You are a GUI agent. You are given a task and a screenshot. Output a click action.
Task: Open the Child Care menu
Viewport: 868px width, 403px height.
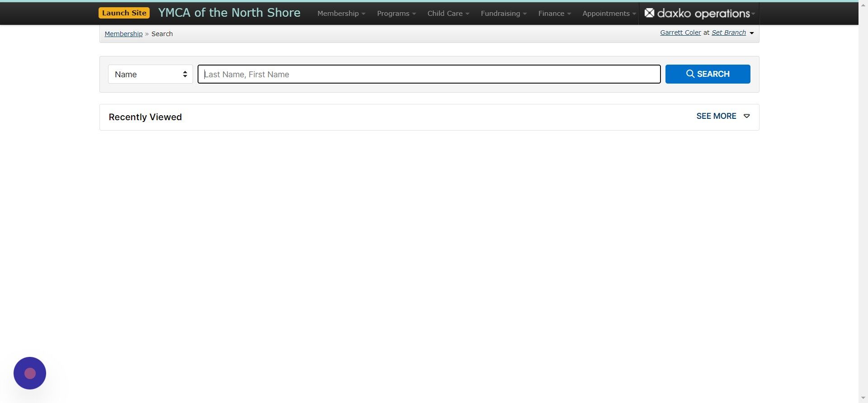pos(448,14)
